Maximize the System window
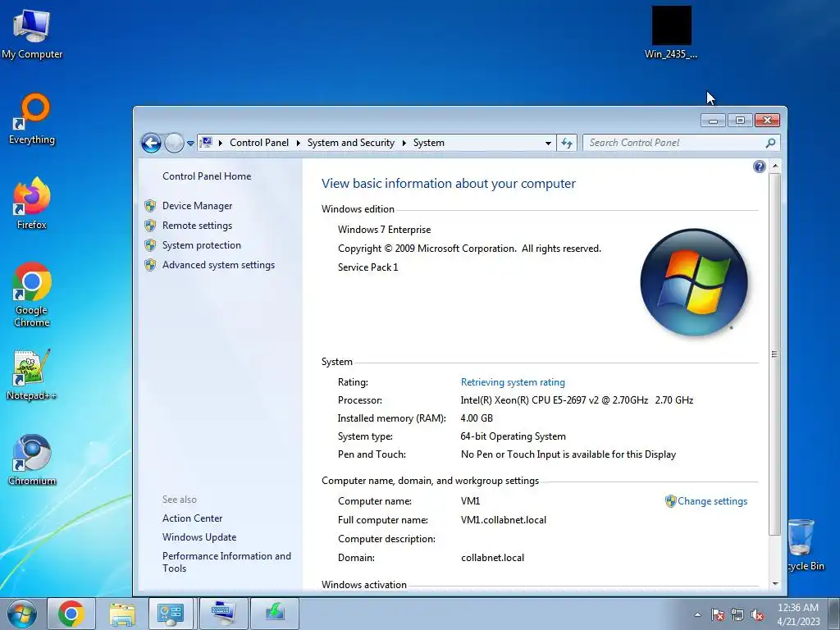The image size is (840, 630). click(740, 121)
